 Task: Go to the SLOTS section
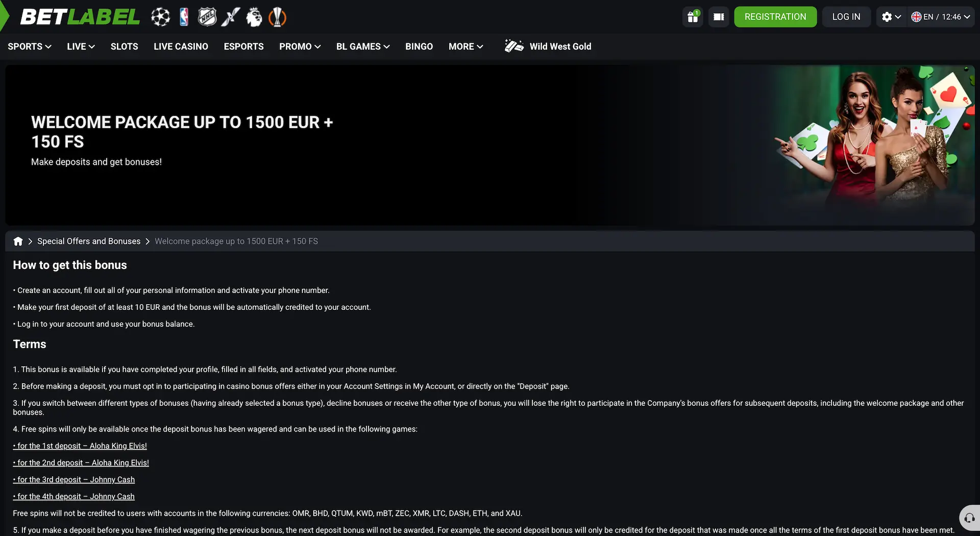125,46
